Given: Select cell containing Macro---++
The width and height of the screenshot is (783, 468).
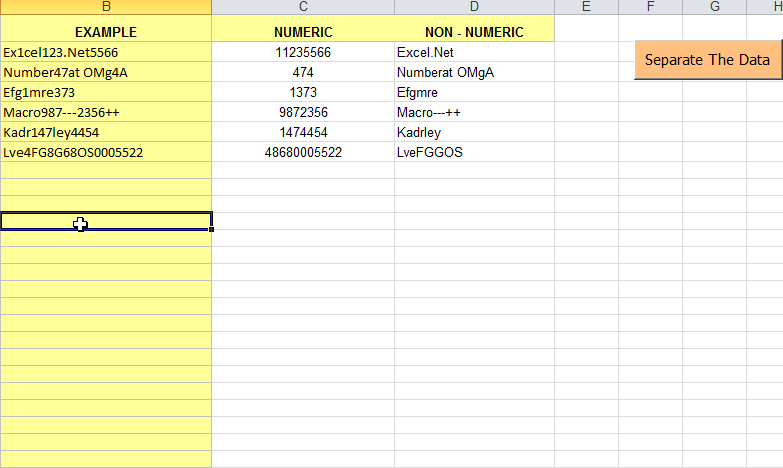Looking at the screenshot, I should [x=474, y=112].
